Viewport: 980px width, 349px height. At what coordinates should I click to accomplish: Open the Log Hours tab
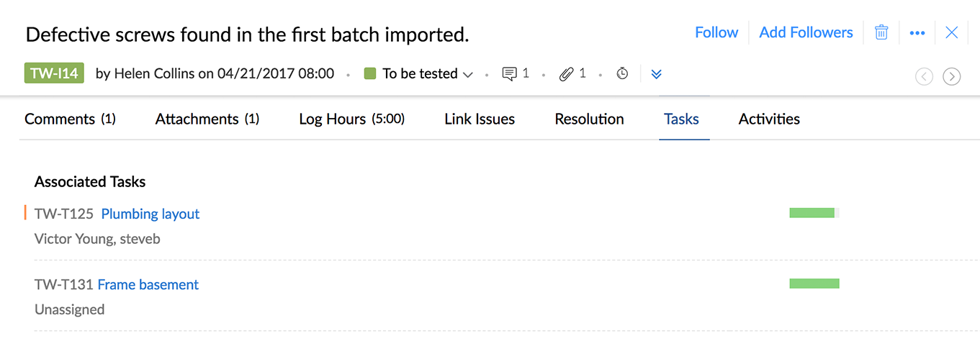click(351, 119)
